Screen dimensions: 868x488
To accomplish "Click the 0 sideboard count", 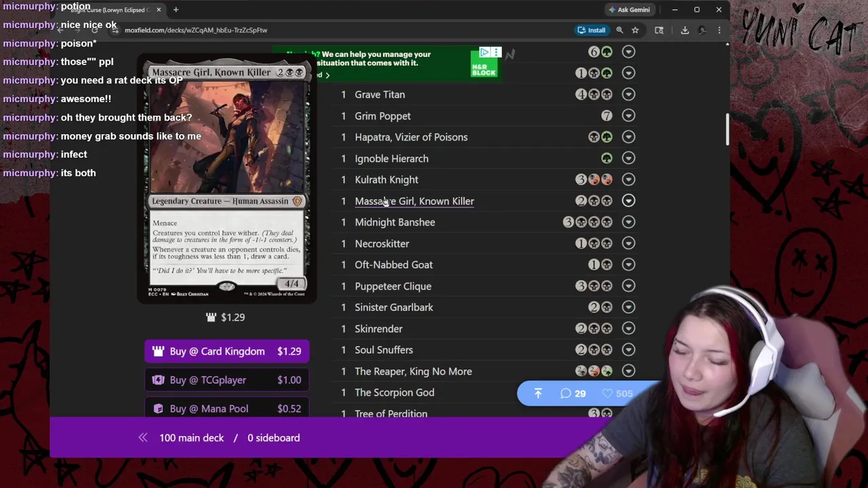I will pyautogui.click(x=273, y=438).
